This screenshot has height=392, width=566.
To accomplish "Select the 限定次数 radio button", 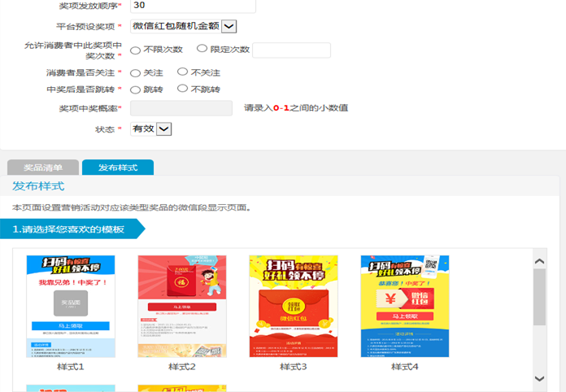I will (x=202, y=48).
